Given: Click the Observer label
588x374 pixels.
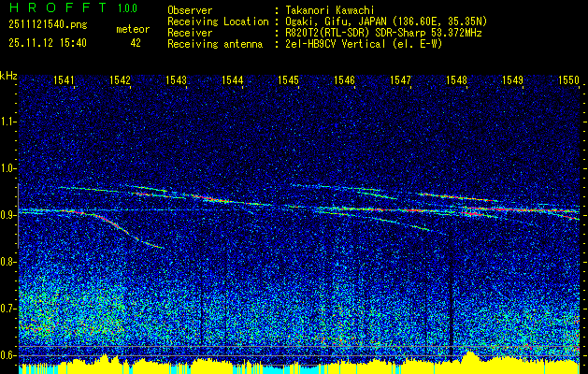Looking at the screenshot, I should pos(190,10).
